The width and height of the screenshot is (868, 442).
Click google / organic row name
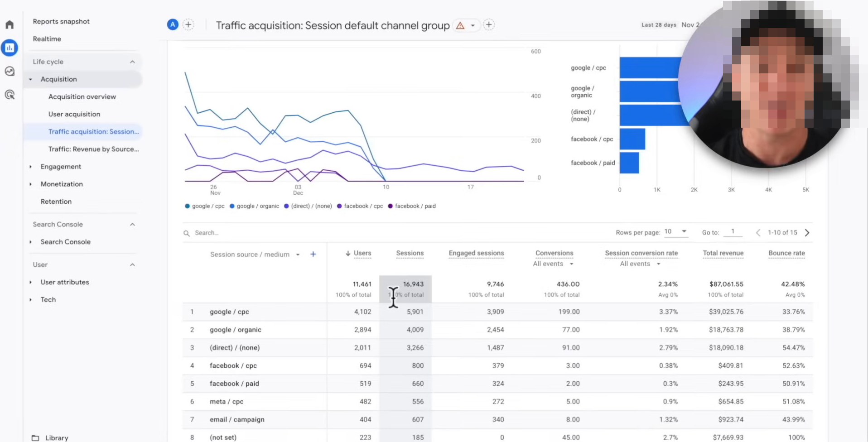click(235, 330)
